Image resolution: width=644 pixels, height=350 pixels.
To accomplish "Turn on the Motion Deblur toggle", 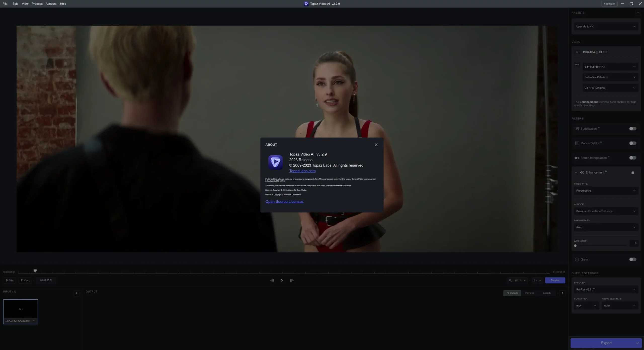I will tap(632, 143).
